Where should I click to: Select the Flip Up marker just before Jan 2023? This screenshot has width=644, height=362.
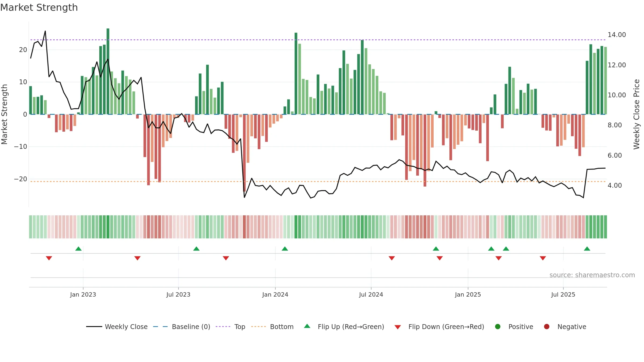coord(78,249)
